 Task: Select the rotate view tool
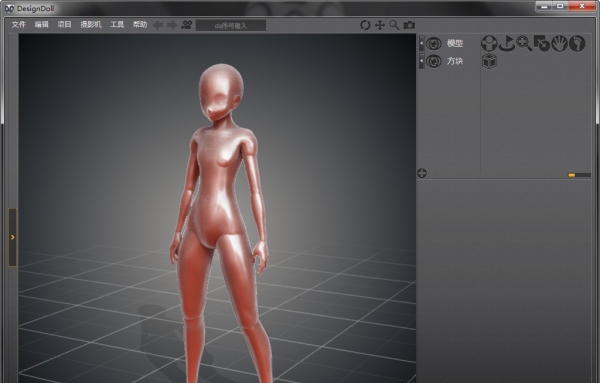coord(365,25)
